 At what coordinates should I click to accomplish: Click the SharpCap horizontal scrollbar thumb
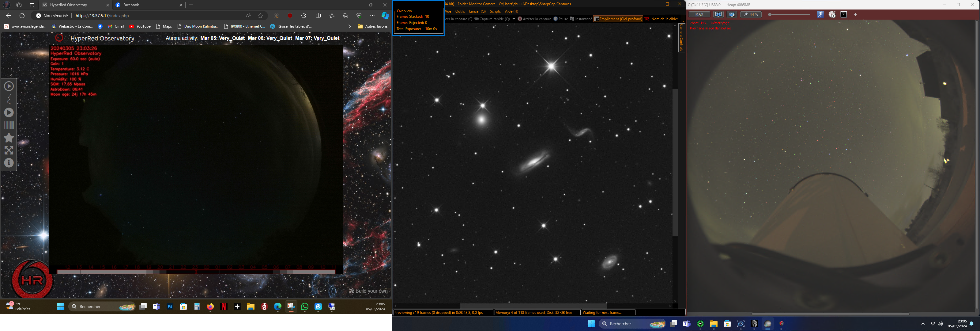pyautogui.click(x=533, y=306)
